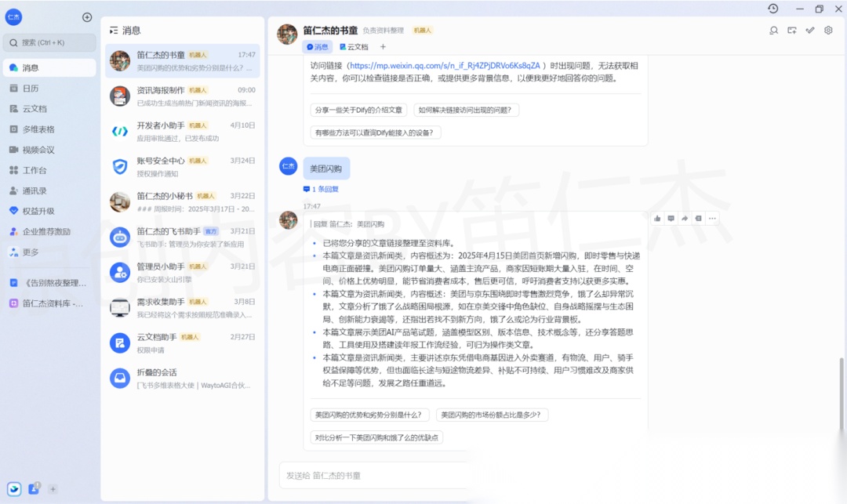Click the forward arrow icon on message
The height and width of the screenshot is (504, 847).
685,219
